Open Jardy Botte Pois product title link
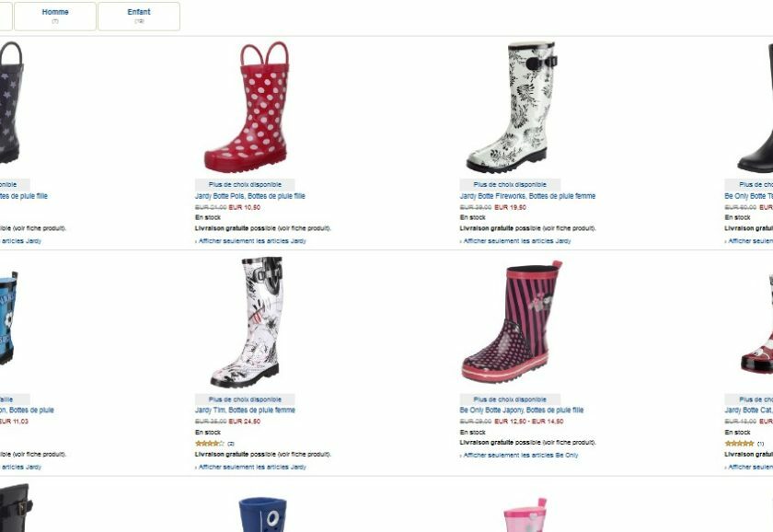Image resolution: width=773 pixels, height=532 pixels. [x=250, y=196]
